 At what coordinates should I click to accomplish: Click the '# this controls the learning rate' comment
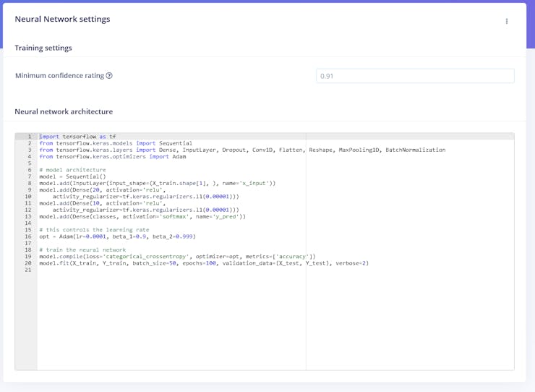(94, 230)
